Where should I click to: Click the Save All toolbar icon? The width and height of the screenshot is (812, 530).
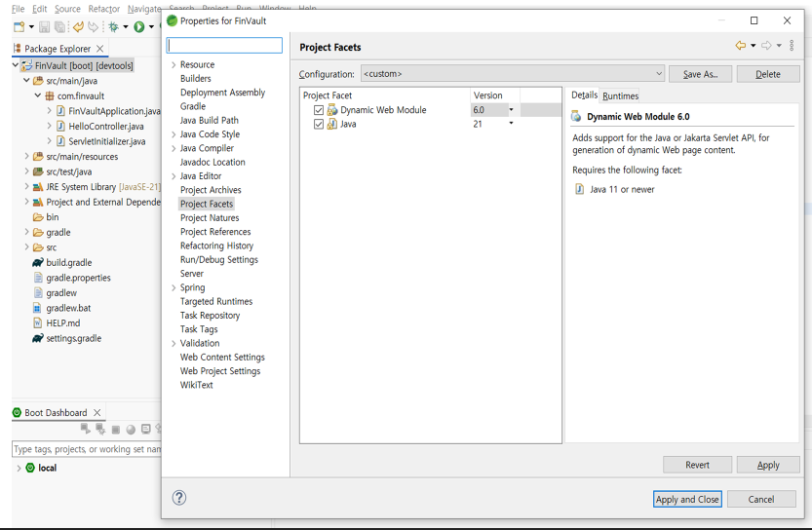(60, 27)
